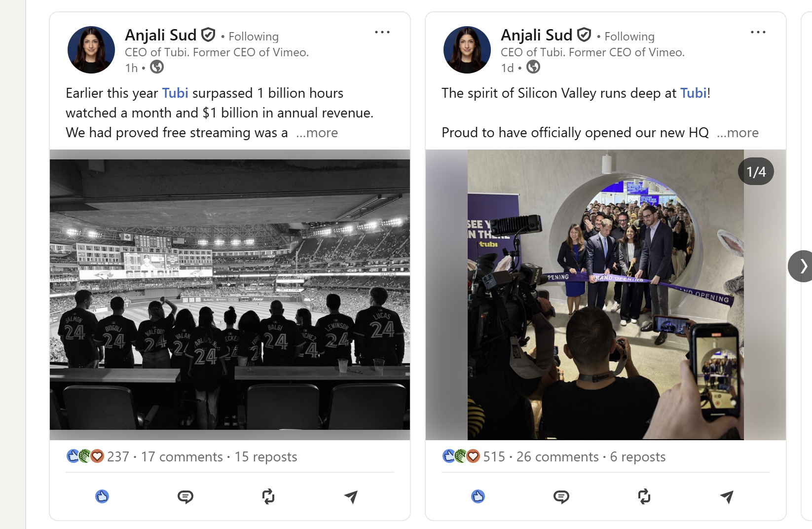
Task: View 17 comments on first post
Action: 182,457
